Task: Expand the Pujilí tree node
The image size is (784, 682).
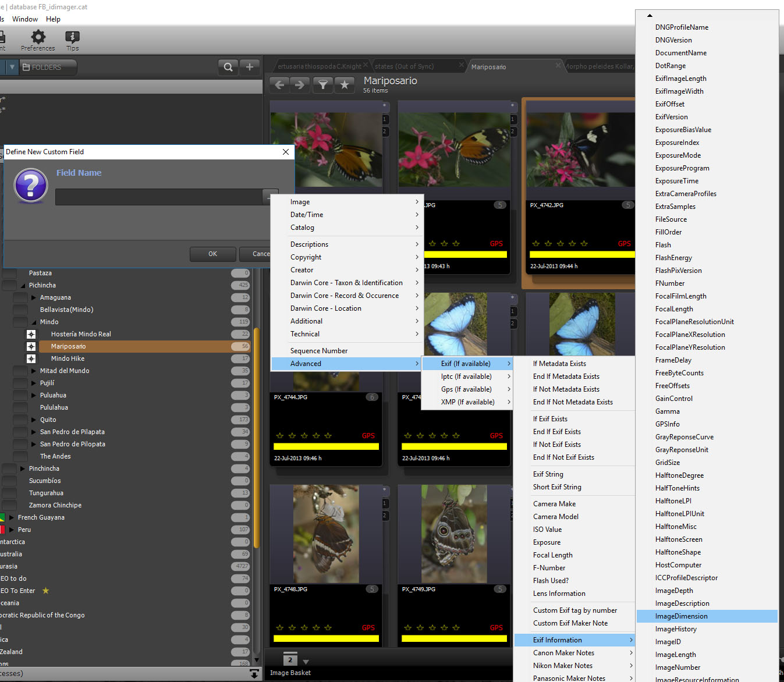Action: click(34, 383)
